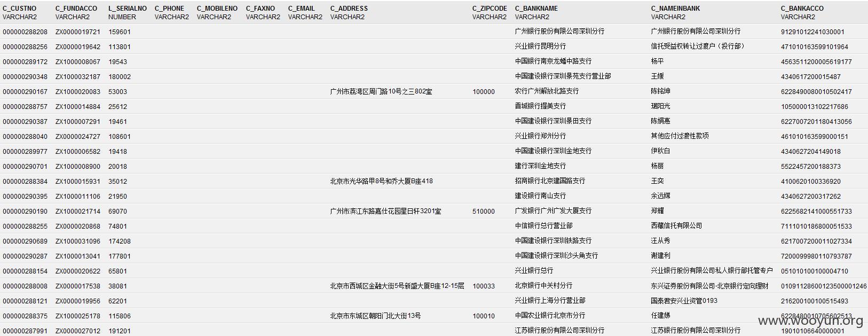
Task: Select the L_SERIALNO column header
Action: click(x=128, y=9)
